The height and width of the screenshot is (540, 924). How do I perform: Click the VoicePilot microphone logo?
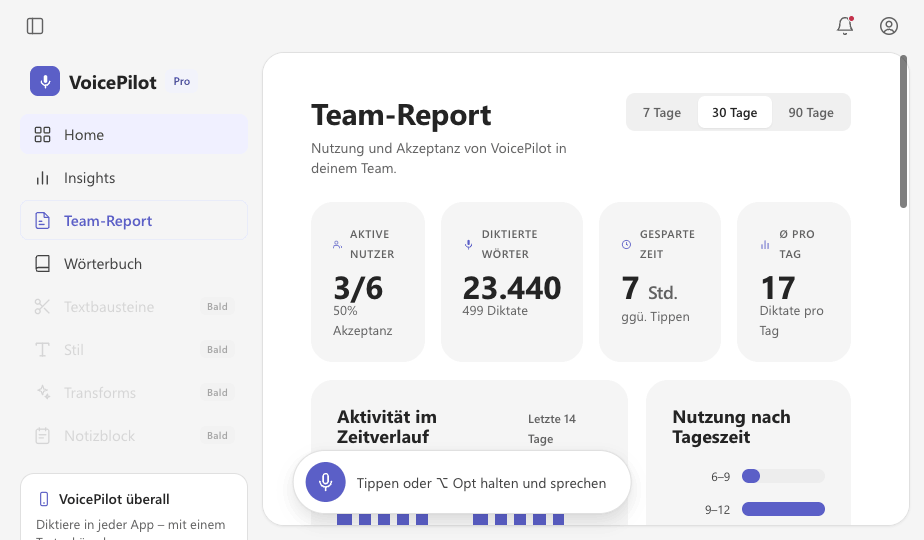pyautogui.click(x=45, y=81)
